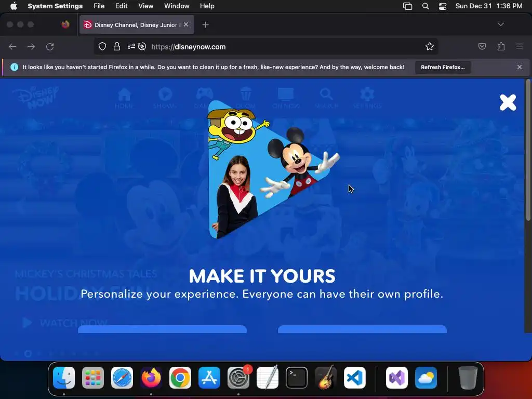
Task: Click the Refresh Firefox button
Action: [443, 67]
